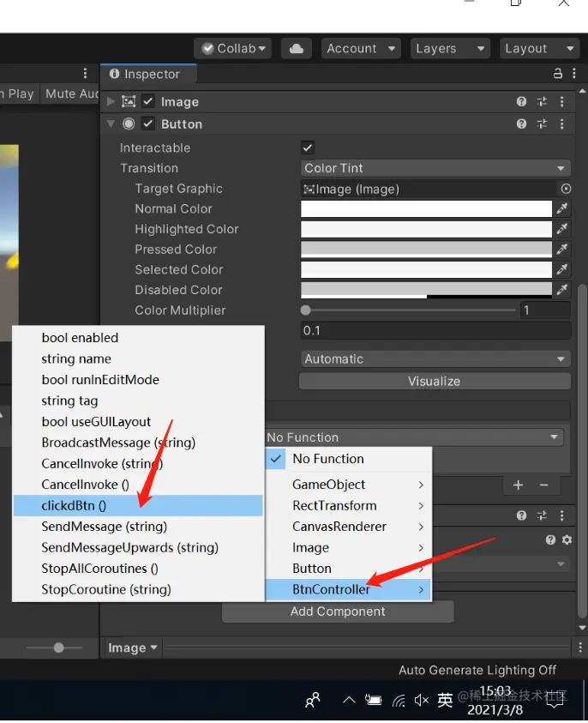Screen dimensions: 588x723
Task: Click the Color Multiplier slider handle
Action: coord(305,310)
